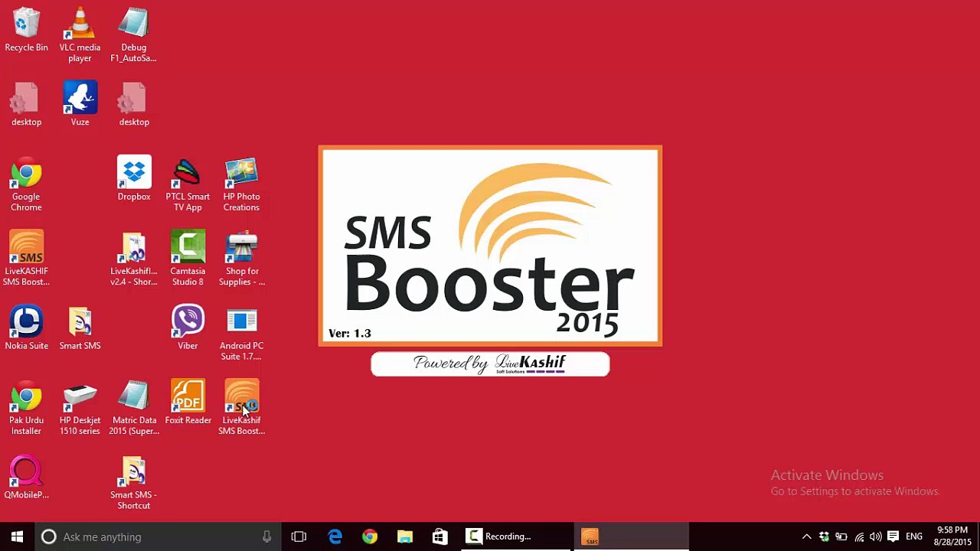The image size is (980, 551).
Task: Open the volume control in the tray
Action: tap(875, 536)
